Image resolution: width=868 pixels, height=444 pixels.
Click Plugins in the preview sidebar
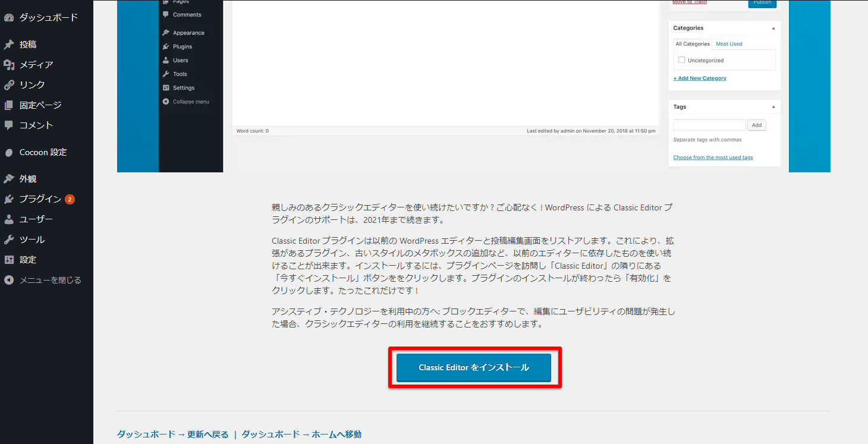(183, 46)
